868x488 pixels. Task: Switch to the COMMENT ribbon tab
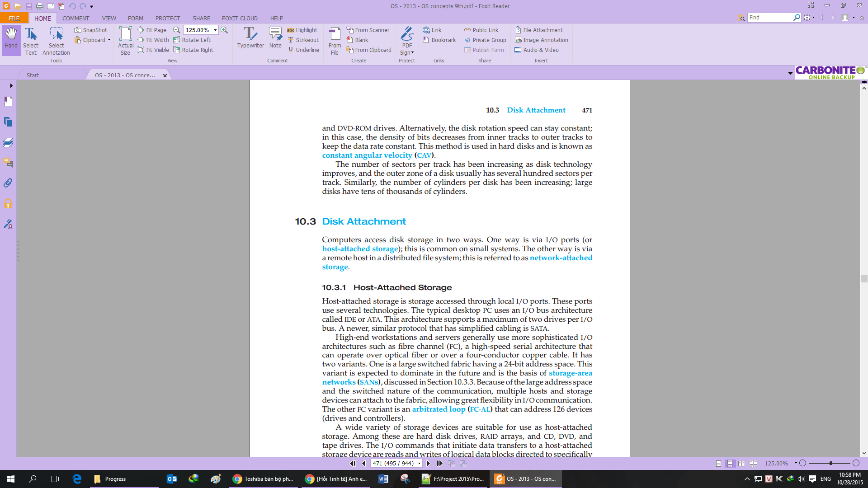[x=76, y=18]
